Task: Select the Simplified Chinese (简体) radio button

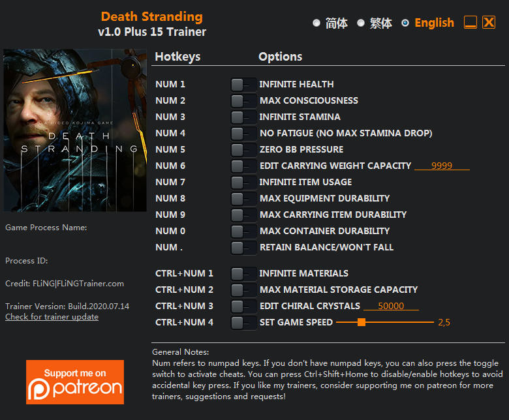Action: pos(316,23)
